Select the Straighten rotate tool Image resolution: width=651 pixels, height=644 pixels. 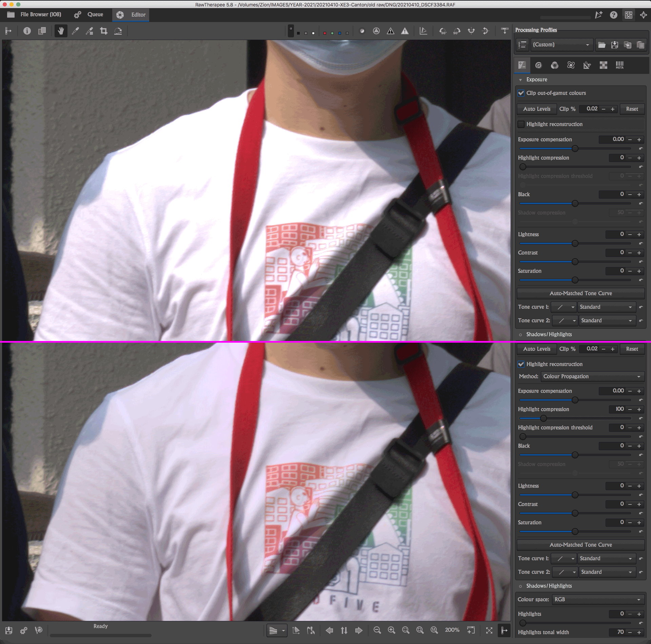118,31
